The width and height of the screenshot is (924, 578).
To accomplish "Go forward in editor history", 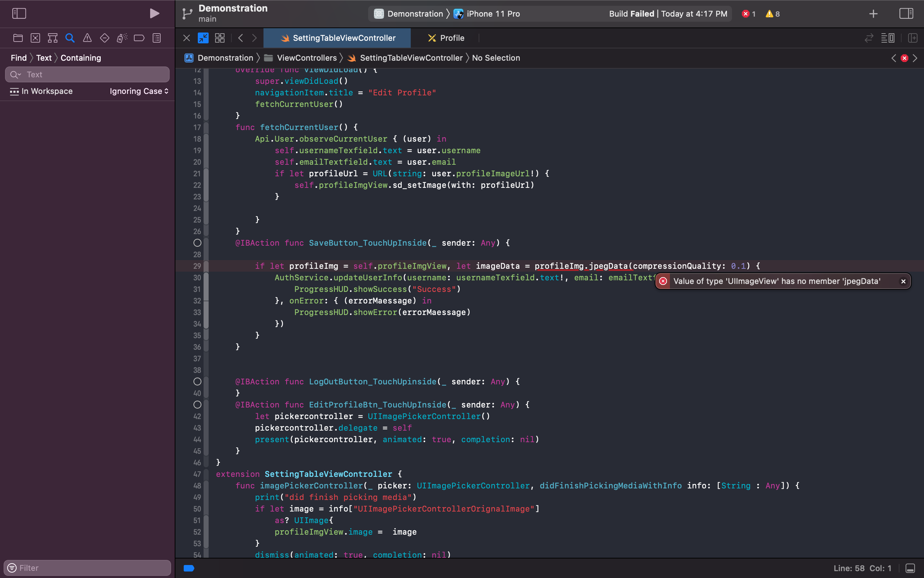I will click(x=254, y=38).
